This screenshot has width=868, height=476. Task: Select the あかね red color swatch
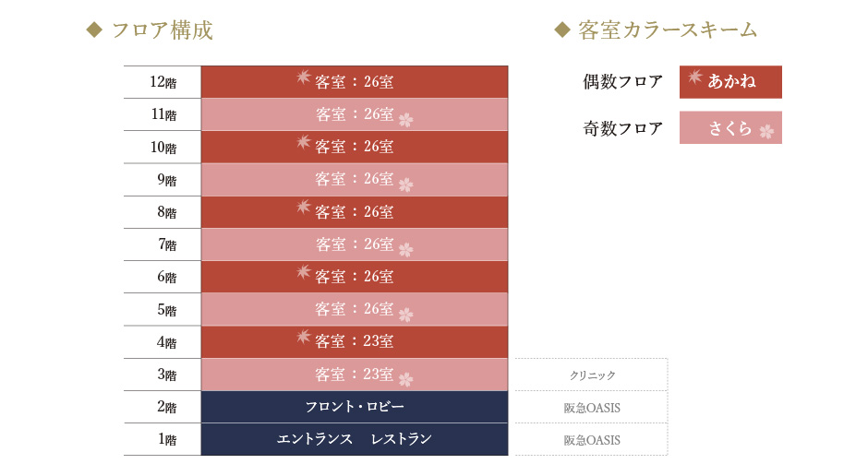click(730, 82)
